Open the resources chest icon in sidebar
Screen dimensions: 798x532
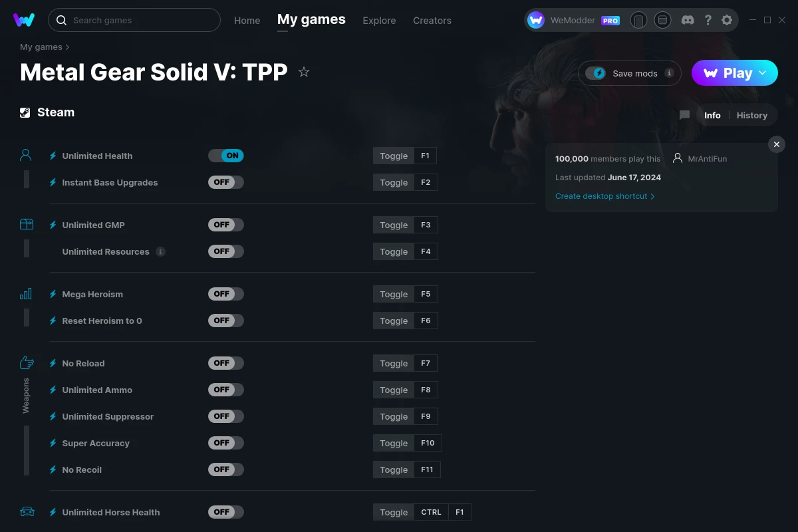[26, 224]
